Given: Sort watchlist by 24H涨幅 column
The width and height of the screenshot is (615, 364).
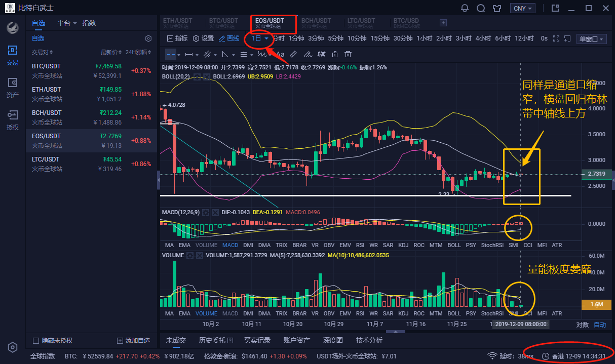Looking at the screenshot, I should (x=138, y=52).
